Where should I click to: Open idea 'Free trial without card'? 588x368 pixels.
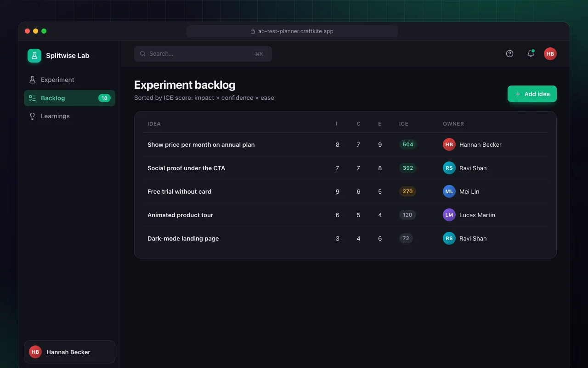coord(180,191)
